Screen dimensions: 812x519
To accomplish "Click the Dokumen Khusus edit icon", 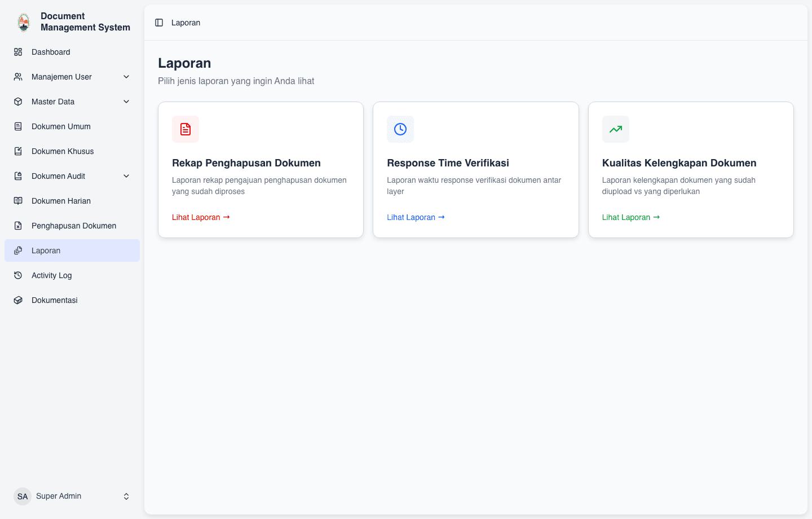I will coord(18,151).
